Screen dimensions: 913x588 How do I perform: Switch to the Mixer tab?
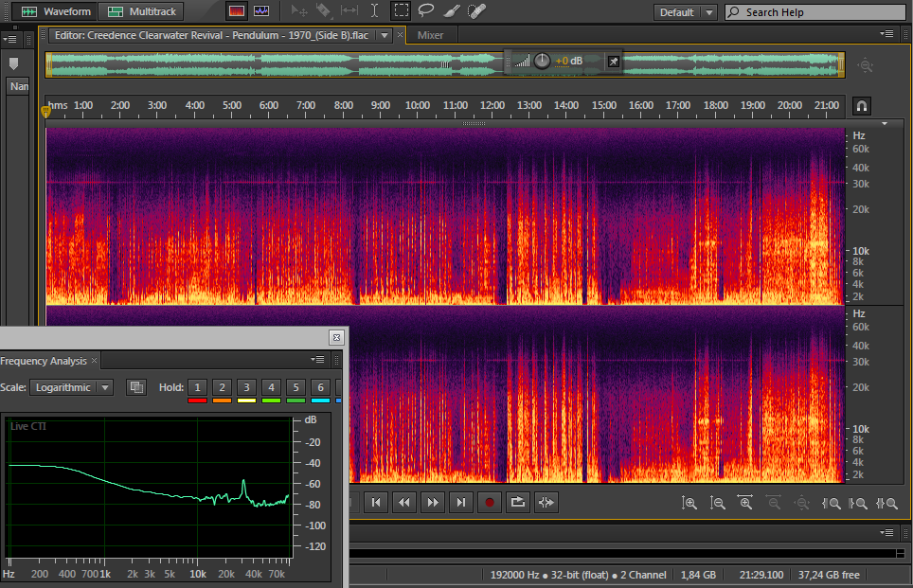click(x=430, y=36)
